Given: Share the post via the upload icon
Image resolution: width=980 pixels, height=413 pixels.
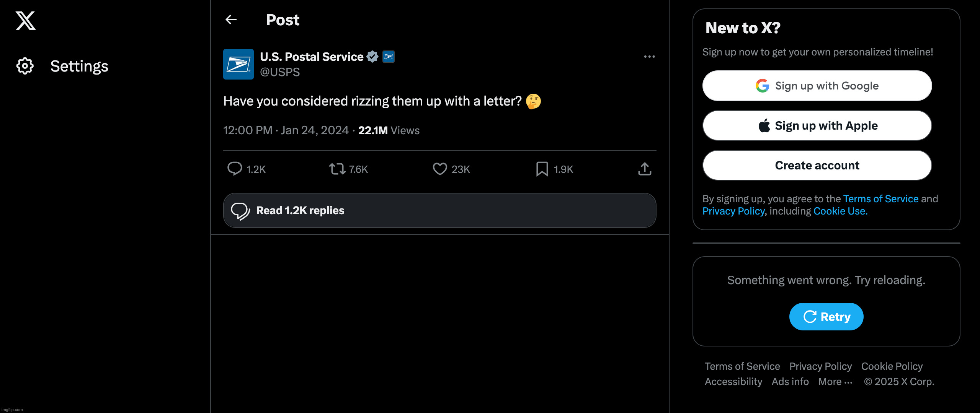Looking at the screenshot, I should click(x=645, y=169).
